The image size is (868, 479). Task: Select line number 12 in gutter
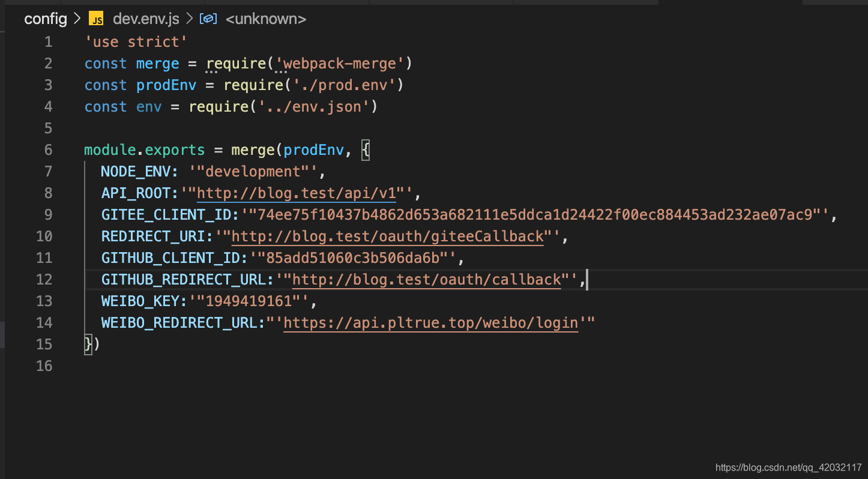[44, 280]
